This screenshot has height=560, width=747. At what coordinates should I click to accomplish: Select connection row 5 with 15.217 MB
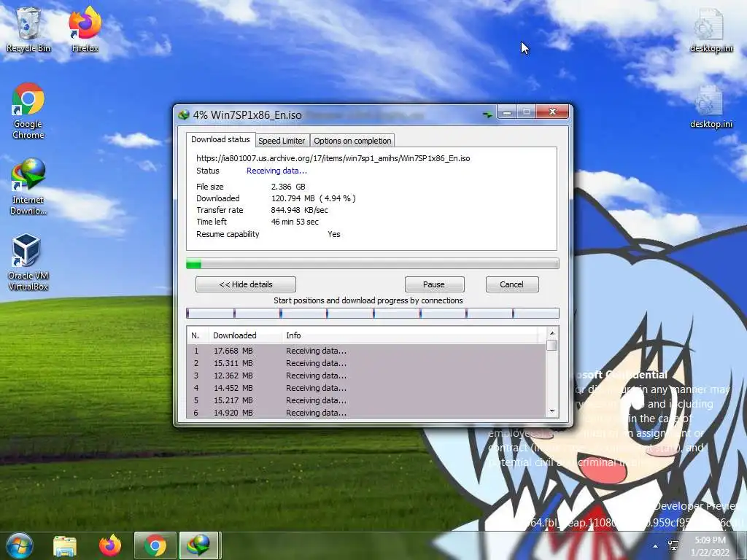pyautogui.click(x=366, y=400)
